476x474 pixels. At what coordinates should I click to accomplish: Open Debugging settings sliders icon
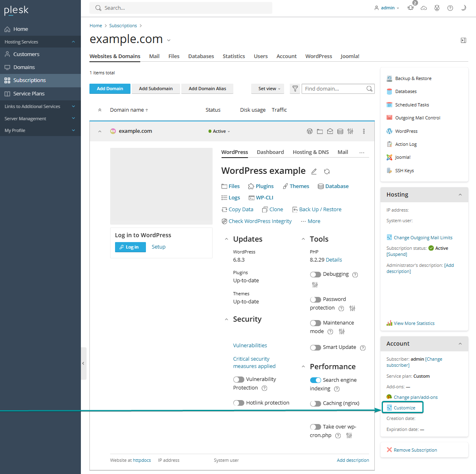click(x=315, y=285)
